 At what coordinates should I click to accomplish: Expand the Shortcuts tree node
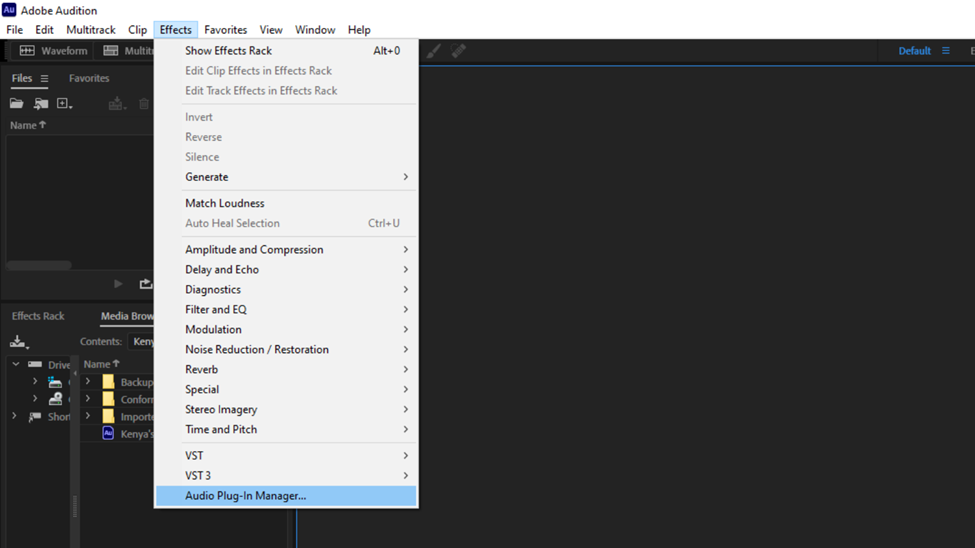pos(14,416)
